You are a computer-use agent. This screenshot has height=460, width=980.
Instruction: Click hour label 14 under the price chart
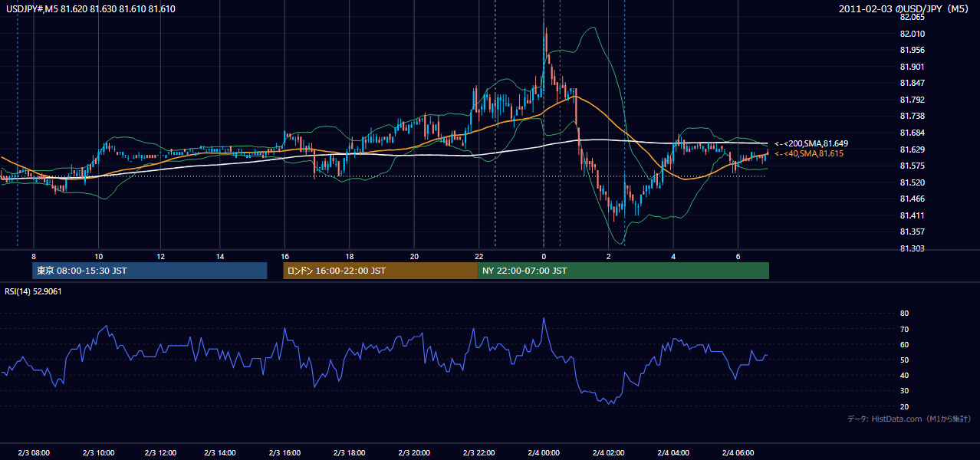(x=220, y=256)
